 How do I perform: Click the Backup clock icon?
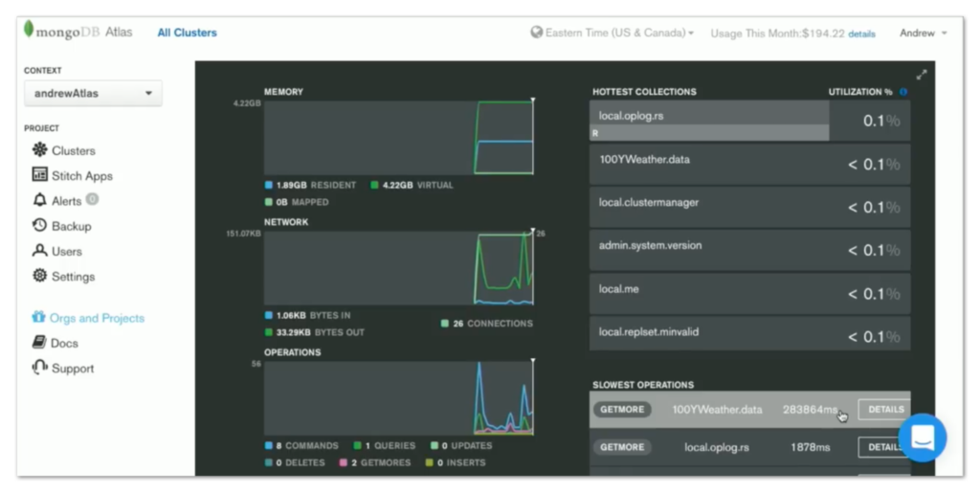click(x=40, y=225)
